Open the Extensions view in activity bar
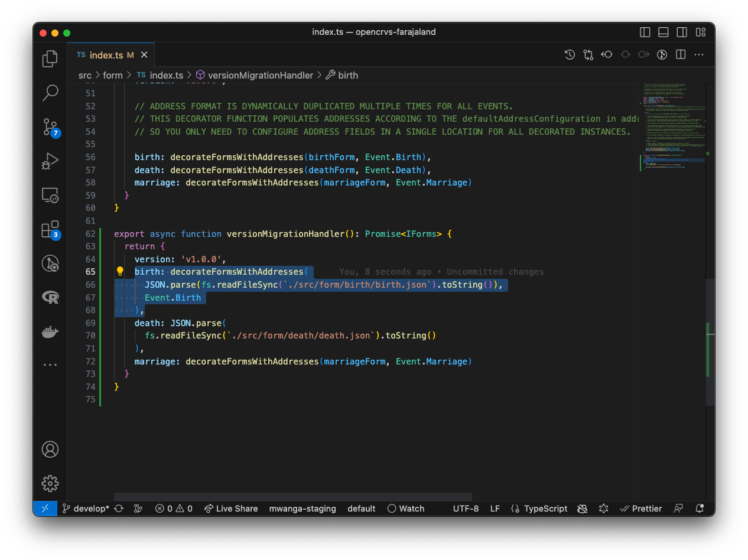 (50, 229)
